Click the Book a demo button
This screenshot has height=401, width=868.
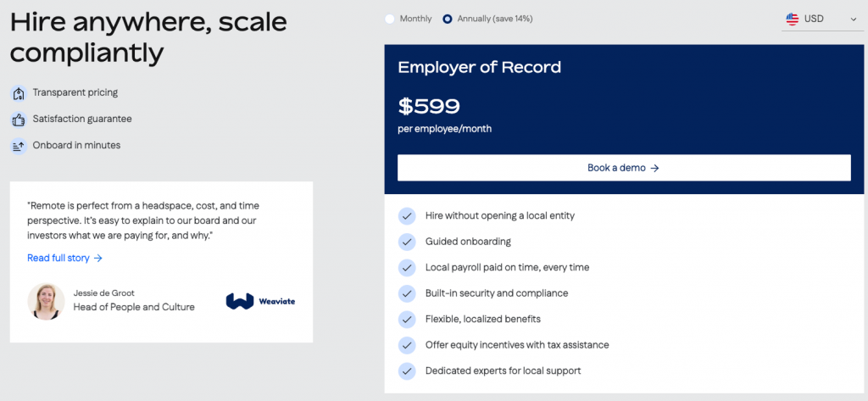pyautogui.click(x=624, y=168)
